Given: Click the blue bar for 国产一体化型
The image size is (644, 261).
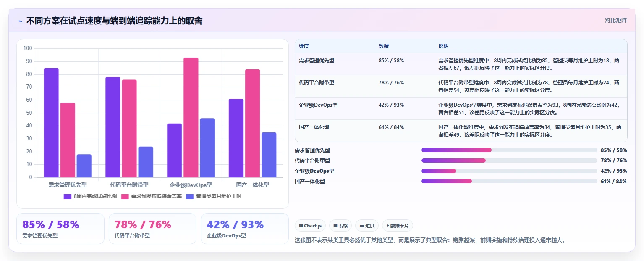Looking at the screenshot, I should coord(269,155).
